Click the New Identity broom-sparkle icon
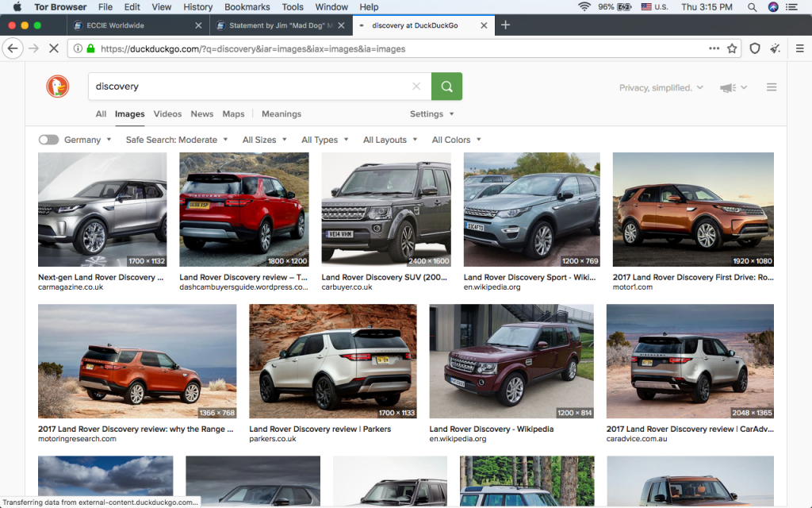Screen dimensions: 812x508 [776, 48]
